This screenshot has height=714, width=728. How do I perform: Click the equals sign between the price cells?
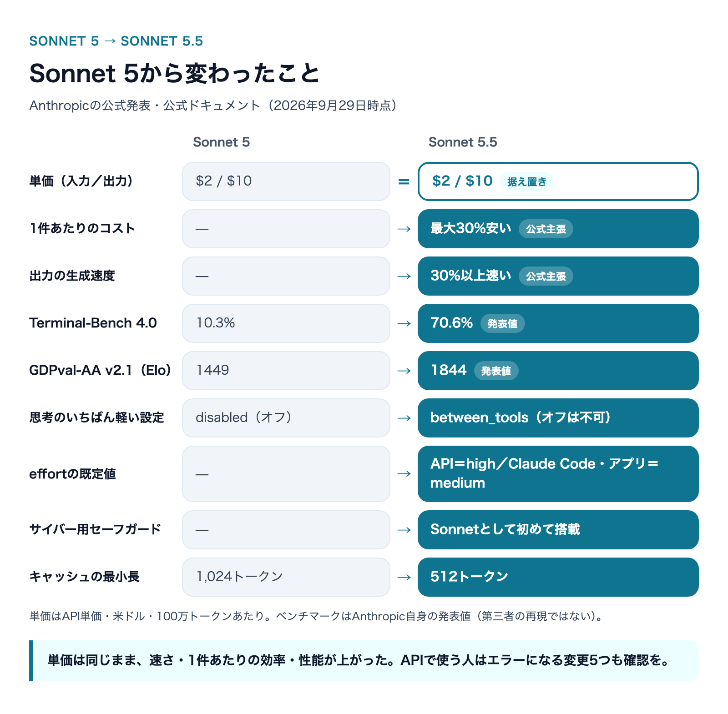pos(404,181)
